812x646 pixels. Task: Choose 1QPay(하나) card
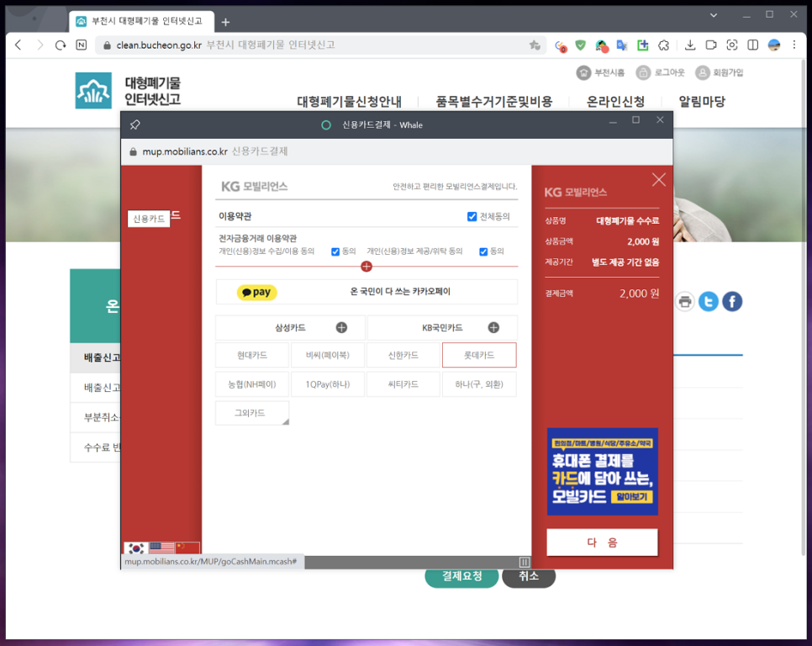point(328,384)
